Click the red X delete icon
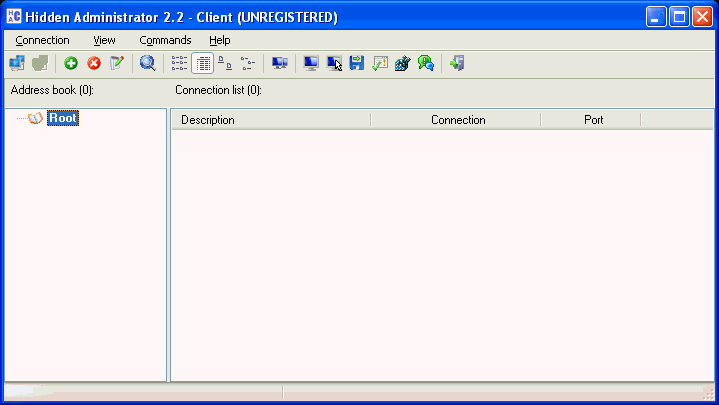This screenshot has height=405, width=719. 94,63
